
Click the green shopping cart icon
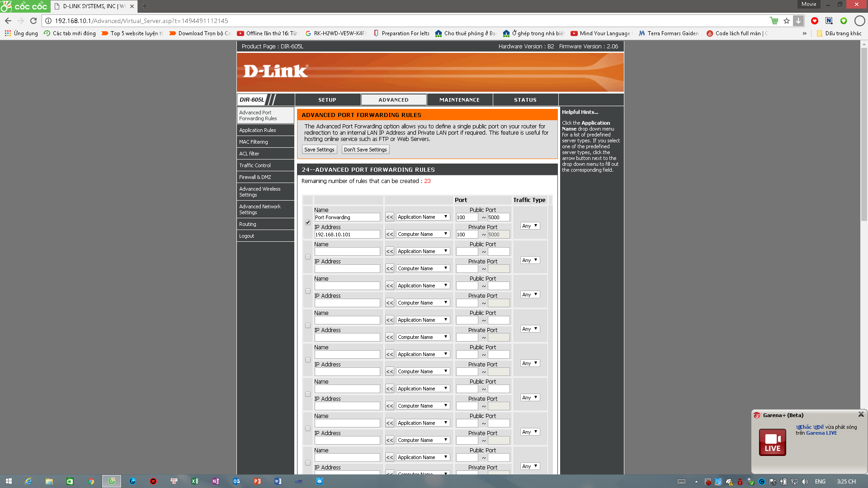point(774,21)
